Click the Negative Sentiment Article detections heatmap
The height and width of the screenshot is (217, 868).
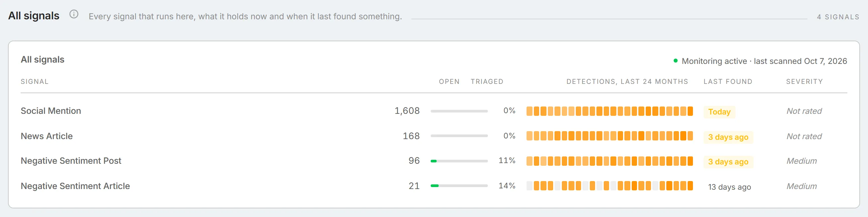609,186
